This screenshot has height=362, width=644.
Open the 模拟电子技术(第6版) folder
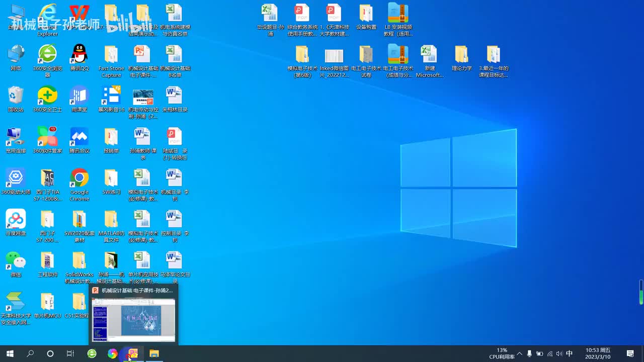click(302, 61)
